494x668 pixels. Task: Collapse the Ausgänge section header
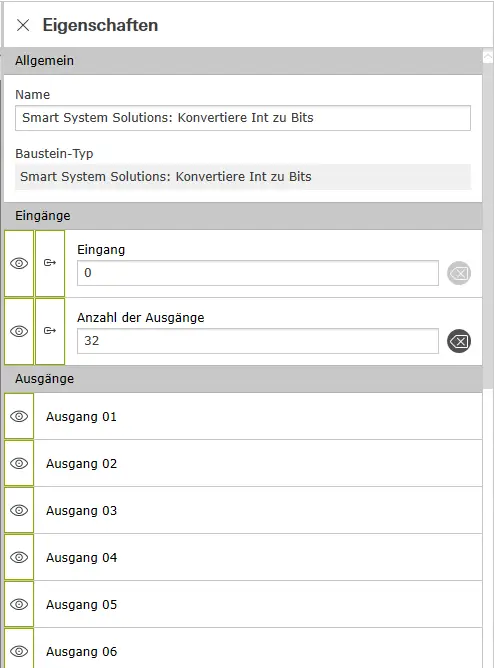pos(243,379)
